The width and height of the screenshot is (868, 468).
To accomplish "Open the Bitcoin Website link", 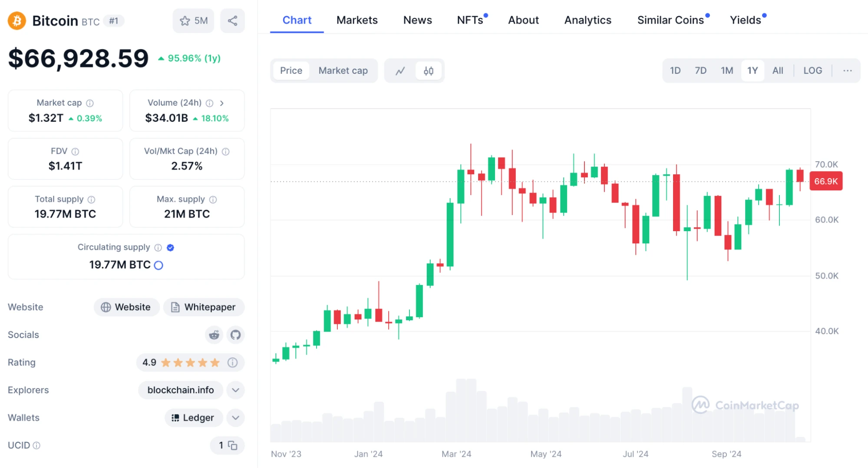I will 126,307.
